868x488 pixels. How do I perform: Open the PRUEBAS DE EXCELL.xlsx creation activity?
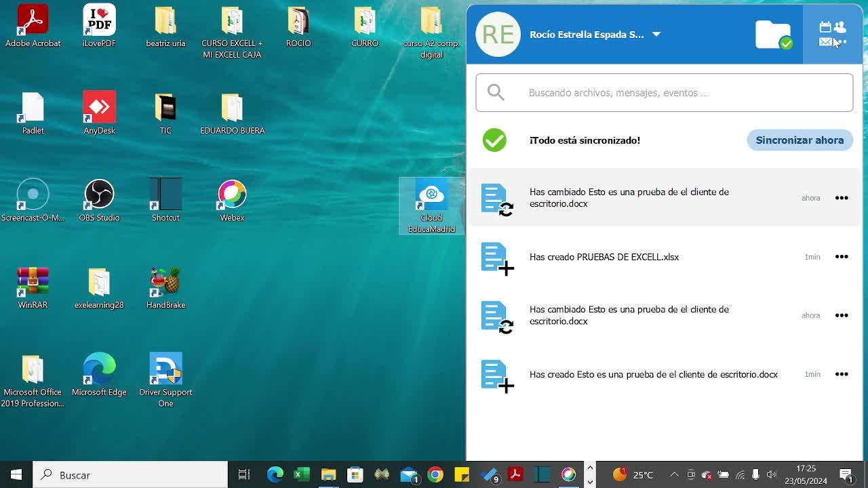604,257
